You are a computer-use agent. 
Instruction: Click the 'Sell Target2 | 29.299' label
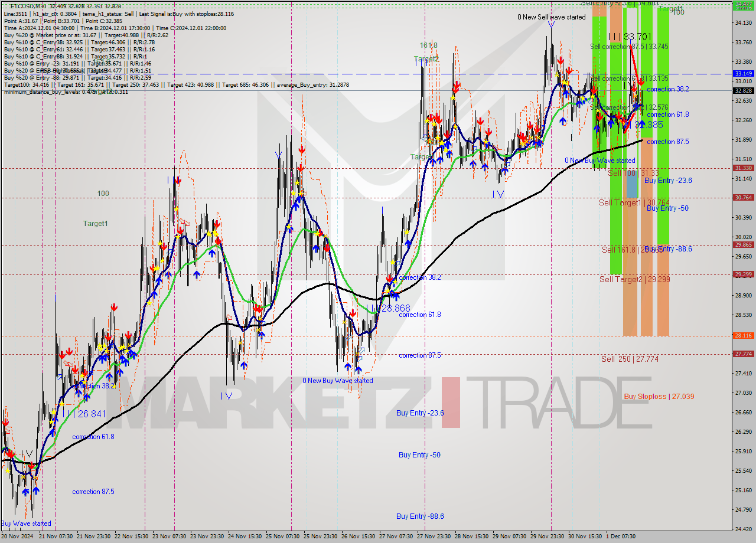coord(634,279)
